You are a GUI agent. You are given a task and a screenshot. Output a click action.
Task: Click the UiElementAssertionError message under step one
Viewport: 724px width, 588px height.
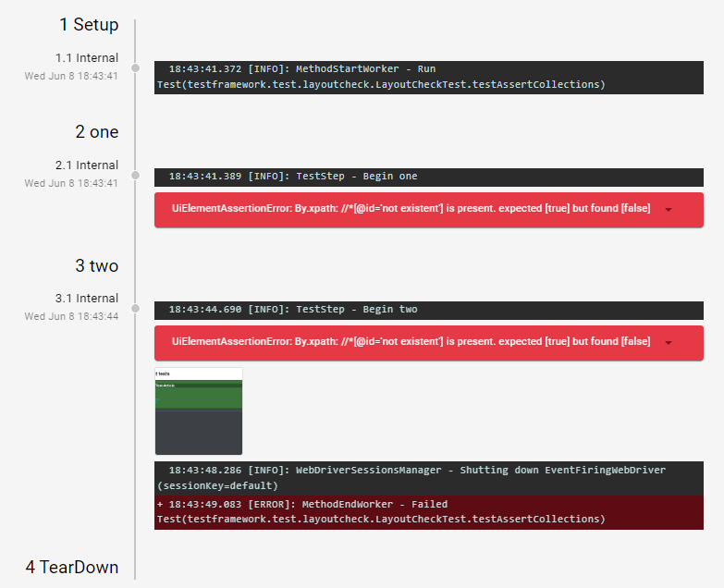(x=411, y=209)
